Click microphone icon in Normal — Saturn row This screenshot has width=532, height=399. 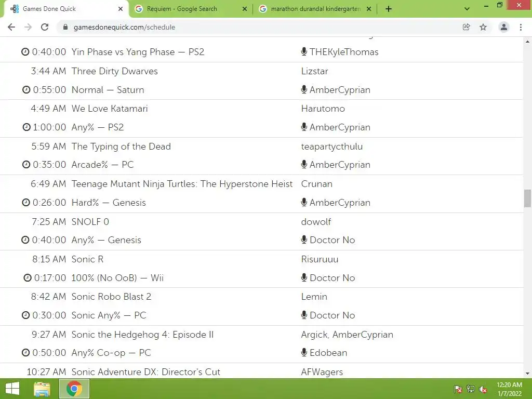click(x=304, y=89)
